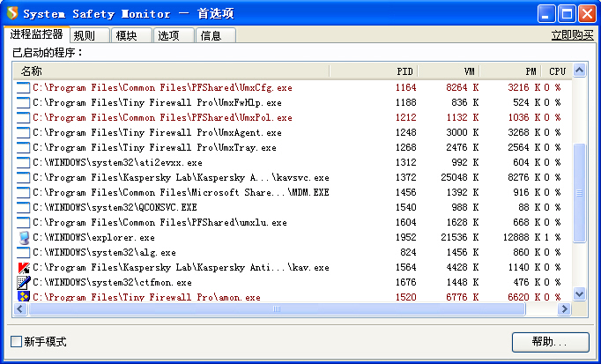Click PID value 1164

406,88
